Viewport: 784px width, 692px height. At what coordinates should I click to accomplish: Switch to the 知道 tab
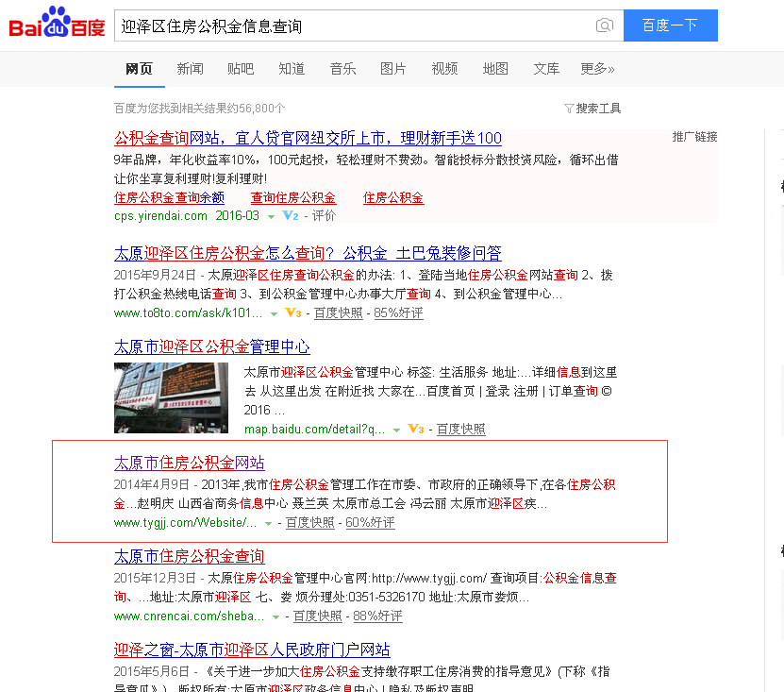click(292, 69)
